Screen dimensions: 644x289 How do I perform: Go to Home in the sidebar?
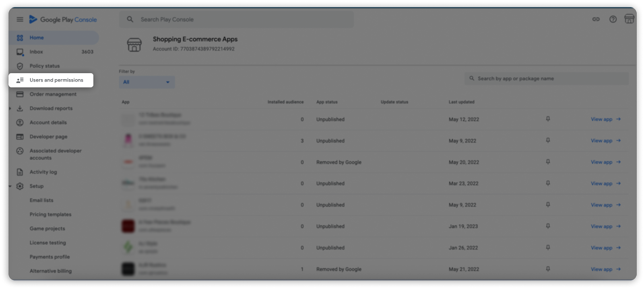pyautogui.click(x=54, y=38)
